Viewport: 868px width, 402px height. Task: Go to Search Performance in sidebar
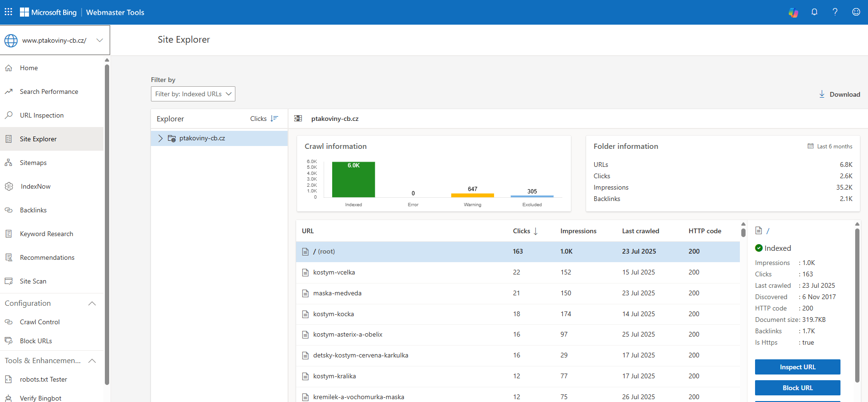coord(49,91)
